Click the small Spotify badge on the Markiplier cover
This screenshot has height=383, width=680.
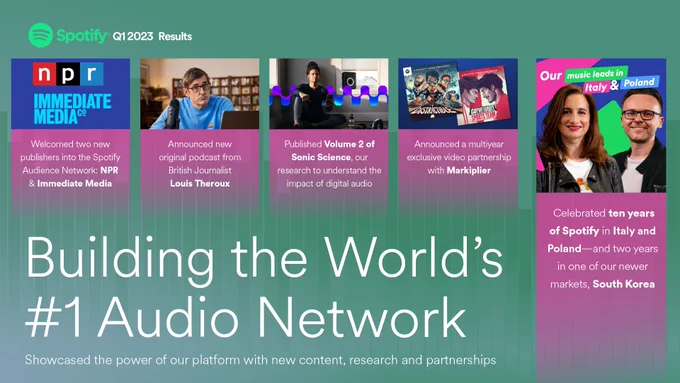point(407,71)
